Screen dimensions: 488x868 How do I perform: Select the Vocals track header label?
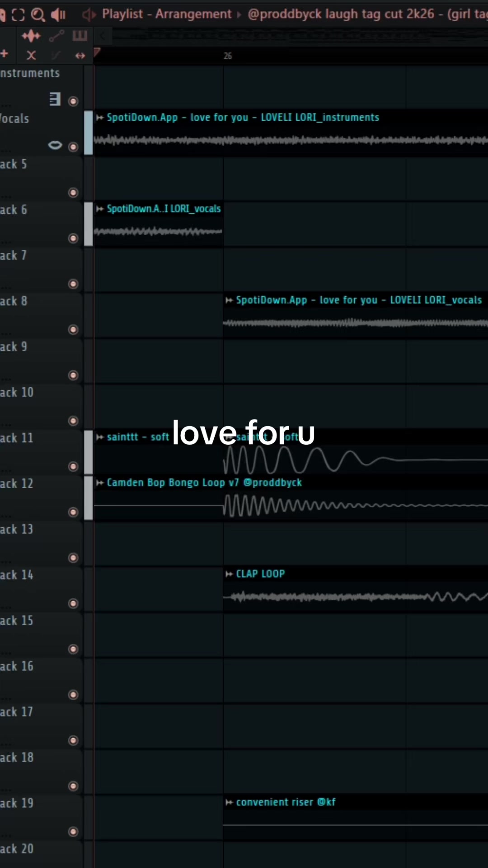(14, 119)
